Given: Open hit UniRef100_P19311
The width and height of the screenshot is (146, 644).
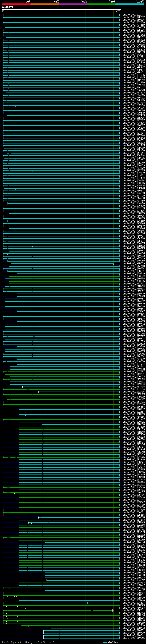Looking at the screenshot, I should click(x=134, y=291).
